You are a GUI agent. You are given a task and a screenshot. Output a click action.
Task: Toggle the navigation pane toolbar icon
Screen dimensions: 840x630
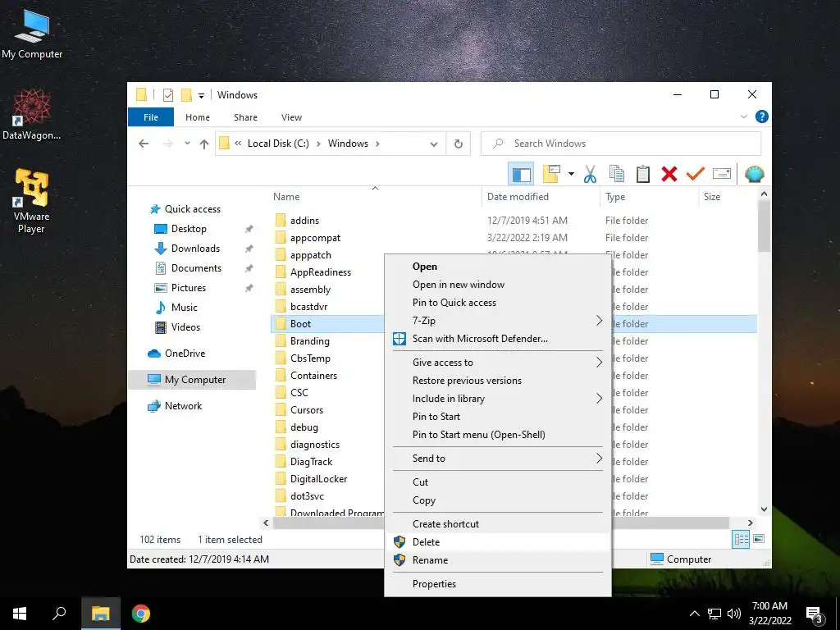521,174
